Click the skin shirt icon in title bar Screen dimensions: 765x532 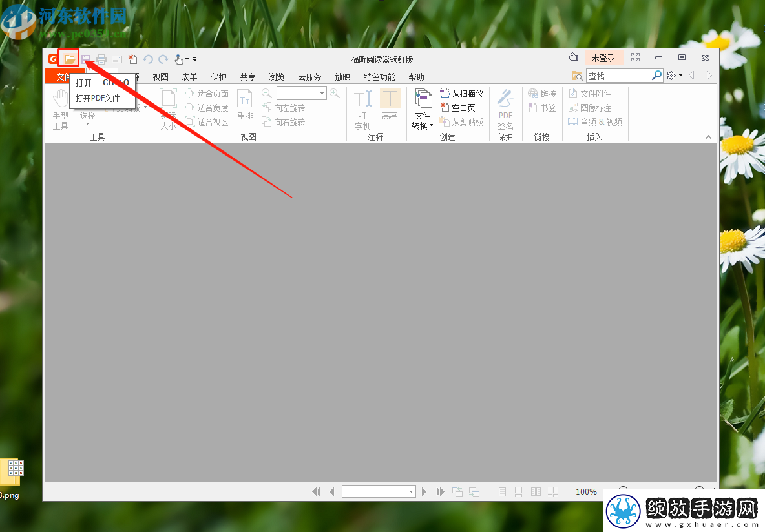tap(574, 57)
